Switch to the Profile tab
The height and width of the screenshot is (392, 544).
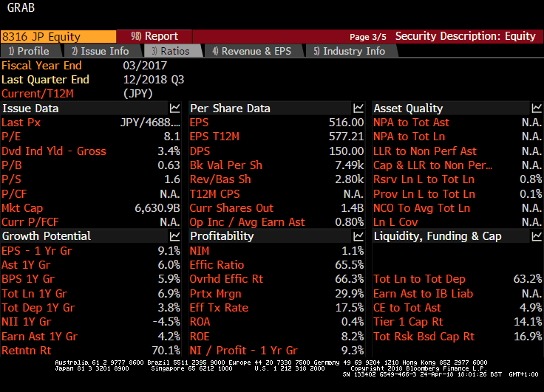tap(28, 51)
